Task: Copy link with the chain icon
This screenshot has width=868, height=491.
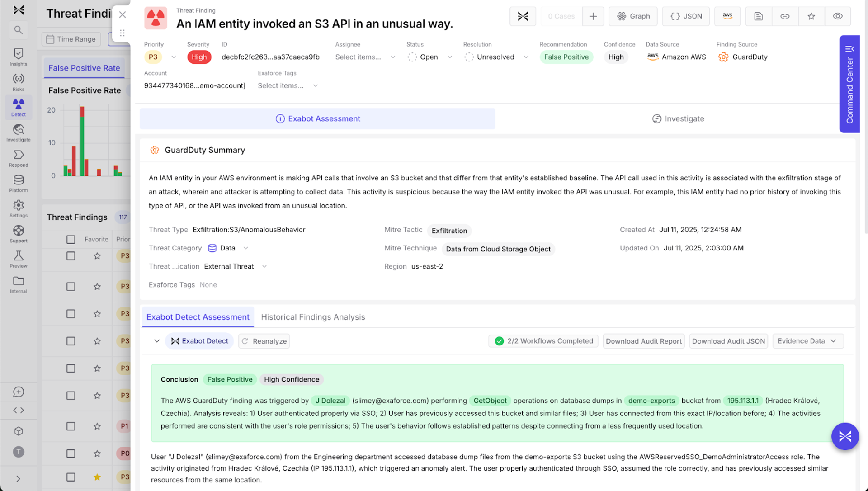Action: pyautogui.click(x=785, y=16)
